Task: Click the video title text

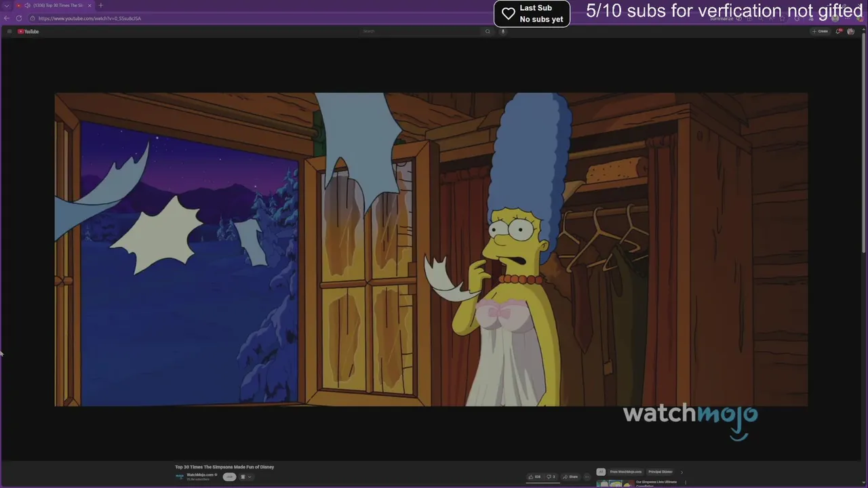Action: 224,467
